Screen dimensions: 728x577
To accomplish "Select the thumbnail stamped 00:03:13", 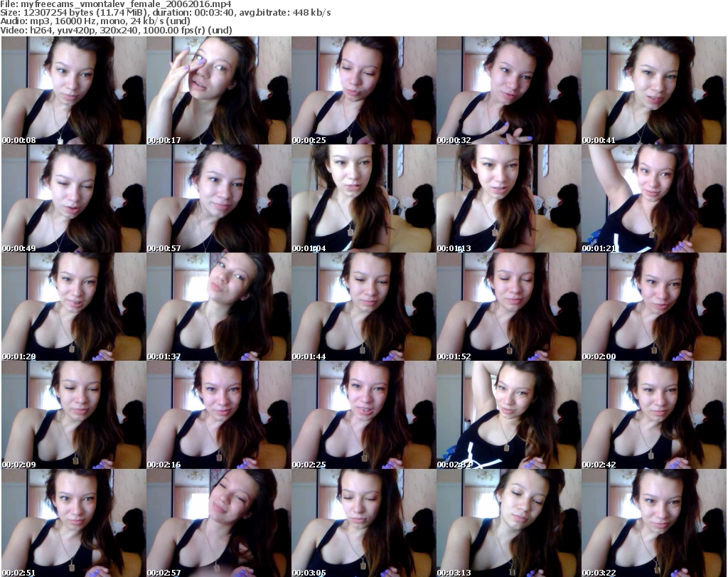I will (509, 523).
